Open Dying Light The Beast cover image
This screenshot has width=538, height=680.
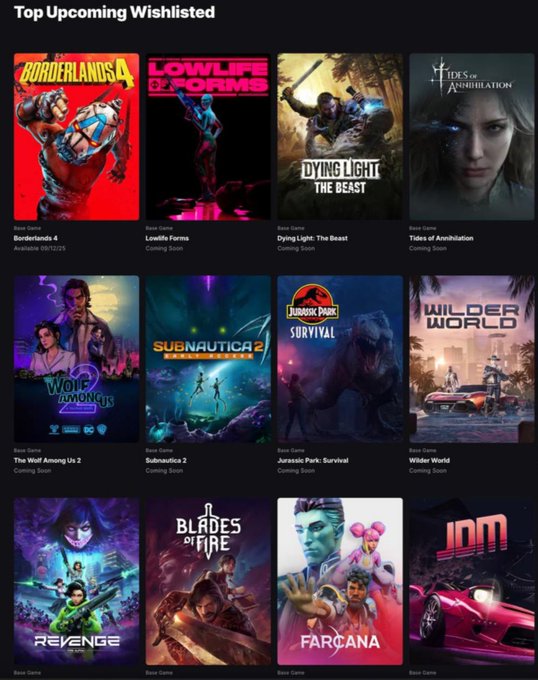tap(340, 137)
